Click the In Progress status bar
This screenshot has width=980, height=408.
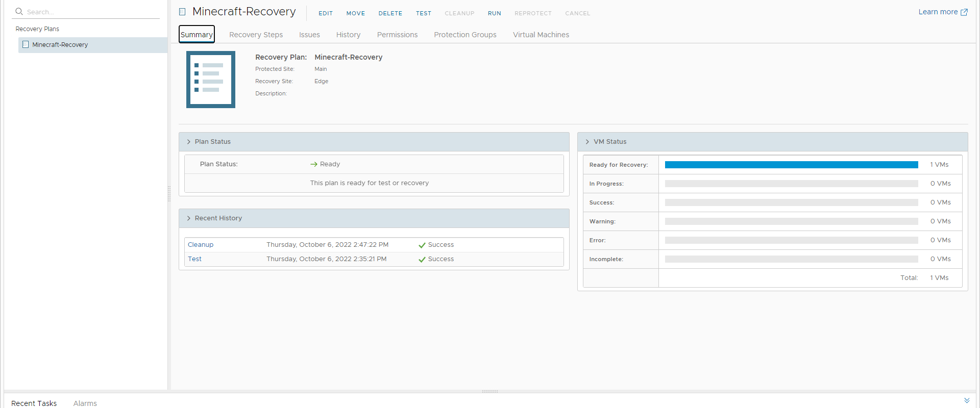coord(791,184)
